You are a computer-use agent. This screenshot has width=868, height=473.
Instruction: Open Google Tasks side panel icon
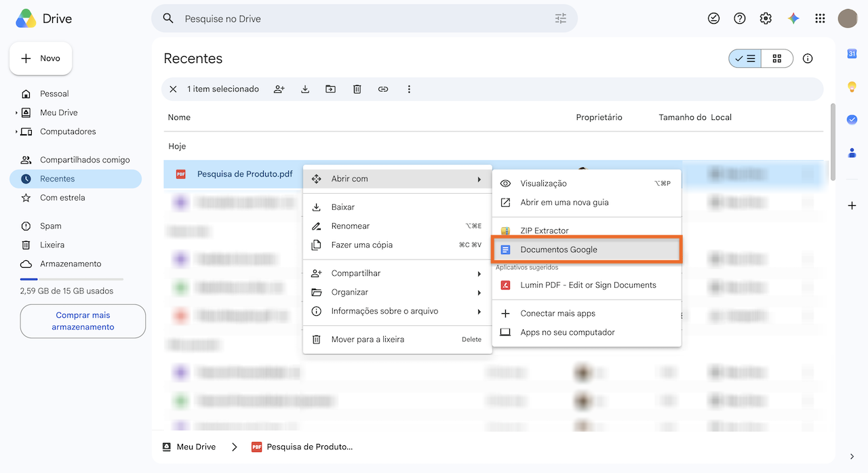852,119
